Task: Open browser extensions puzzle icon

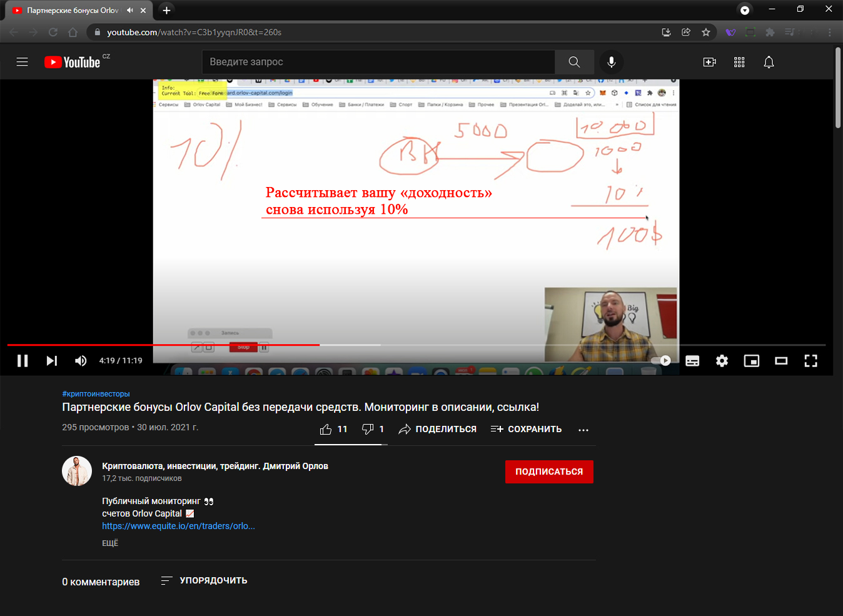Action: pyautogui.click(x=770, y=32)
